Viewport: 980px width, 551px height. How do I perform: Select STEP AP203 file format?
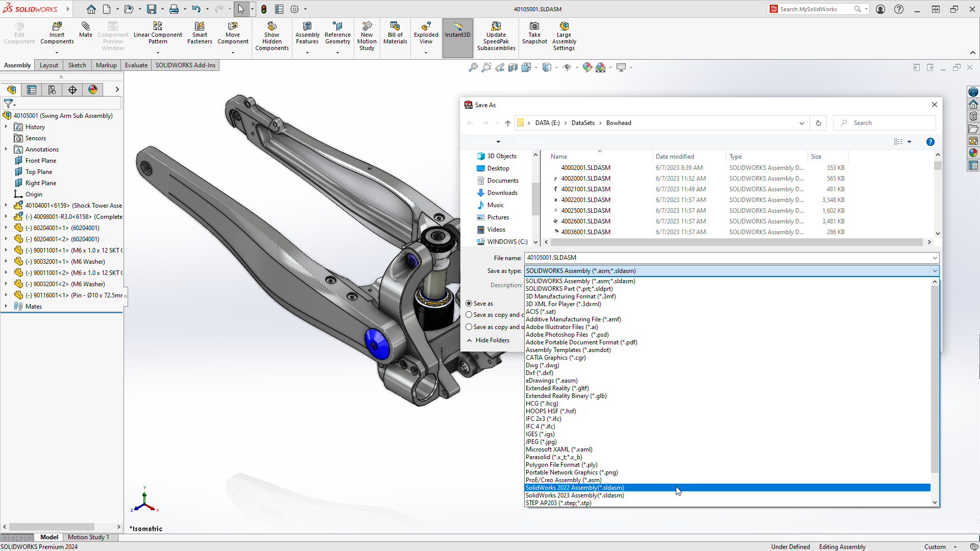click(x=557, y=503)
